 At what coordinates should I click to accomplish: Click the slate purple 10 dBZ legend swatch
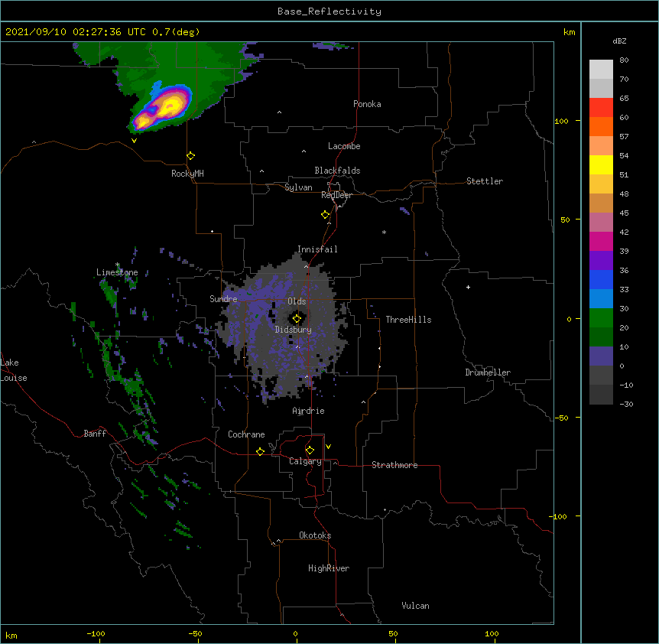[x=601, y=356]
